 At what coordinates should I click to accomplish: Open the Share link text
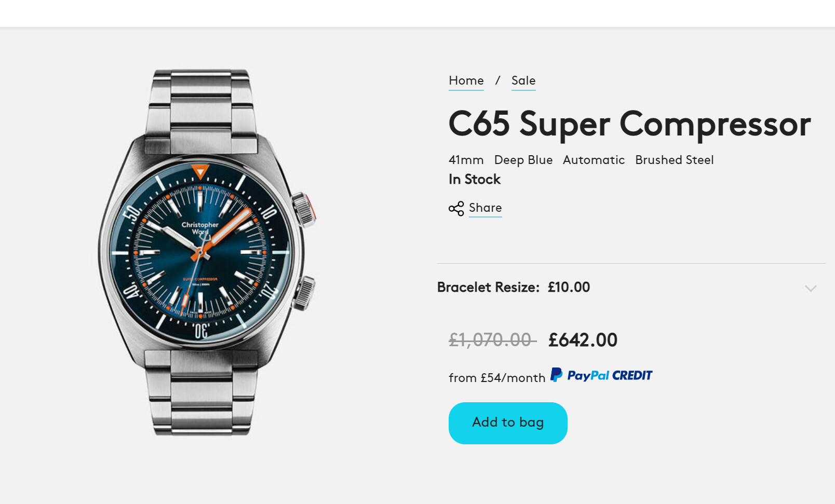[x=485, y=208]
